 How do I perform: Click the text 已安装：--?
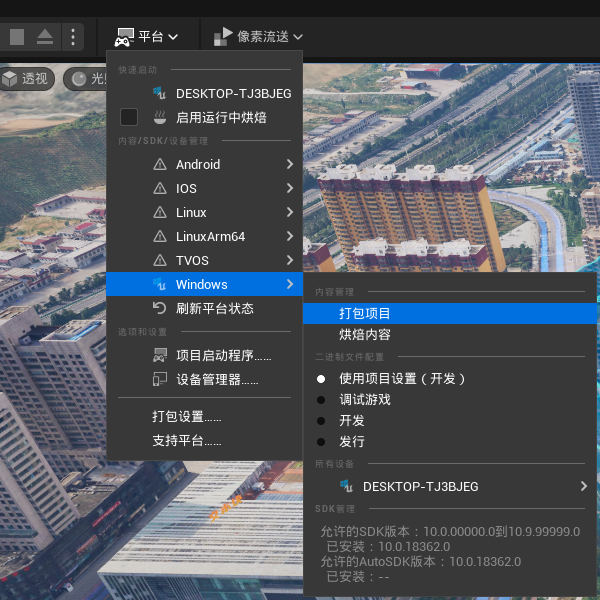357,576
